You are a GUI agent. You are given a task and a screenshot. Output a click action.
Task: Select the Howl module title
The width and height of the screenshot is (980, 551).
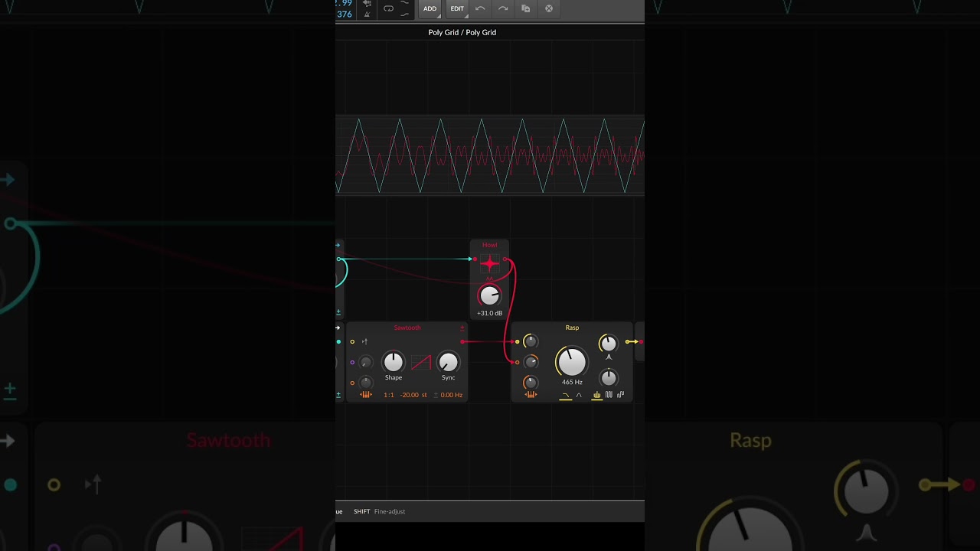[x=489, y=245]
